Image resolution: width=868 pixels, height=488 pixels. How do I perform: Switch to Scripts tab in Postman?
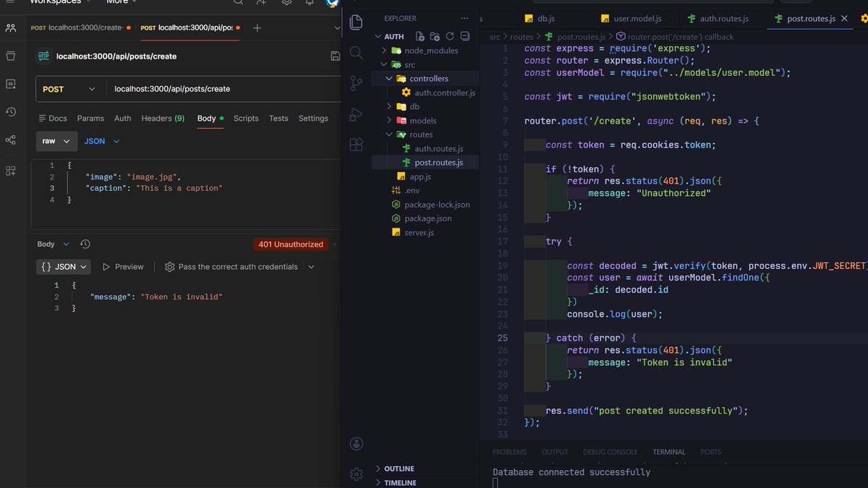coord(246,119)
